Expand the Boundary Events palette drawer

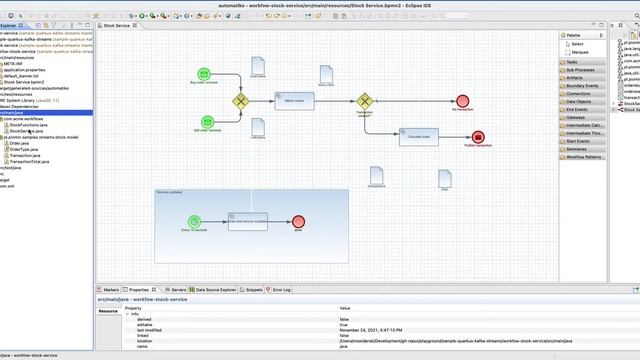click(x=582, y=86)
